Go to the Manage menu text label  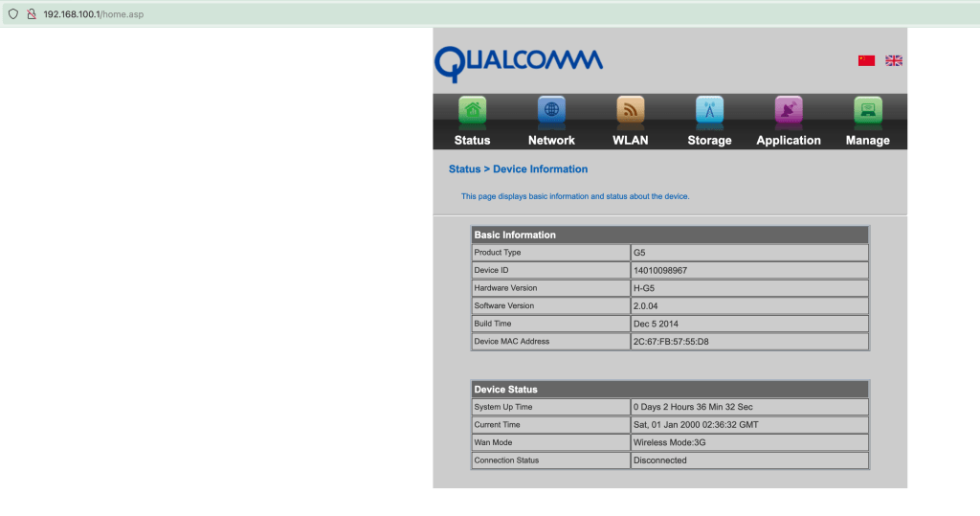867,140
